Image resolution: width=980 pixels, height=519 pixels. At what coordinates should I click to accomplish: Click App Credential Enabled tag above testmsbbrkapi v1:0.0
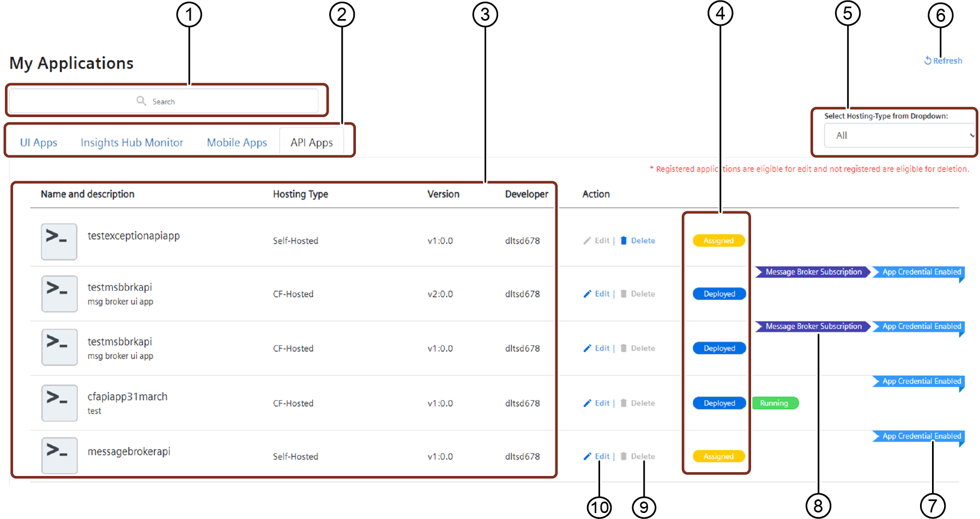coord(919,327)
